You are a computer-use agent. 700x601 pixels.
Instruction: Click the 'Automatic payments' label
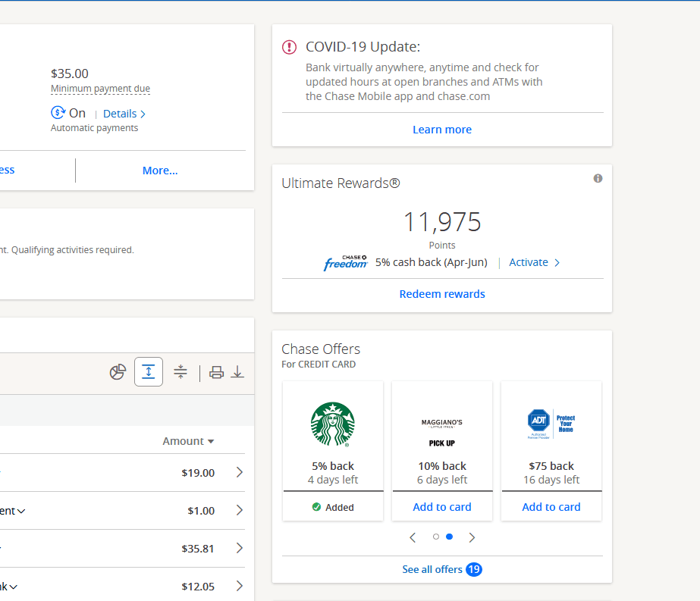click(94, 128)
